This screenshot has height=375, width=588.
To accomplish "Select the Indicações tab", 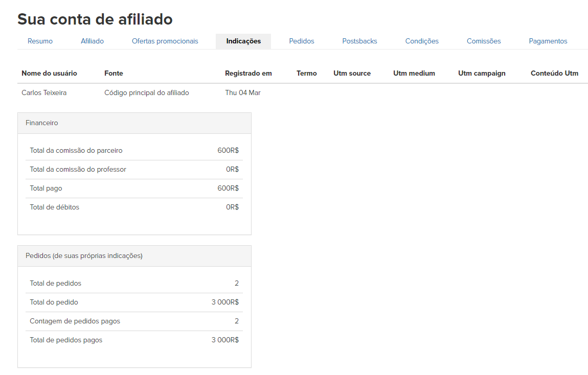I will pos(243,41).
